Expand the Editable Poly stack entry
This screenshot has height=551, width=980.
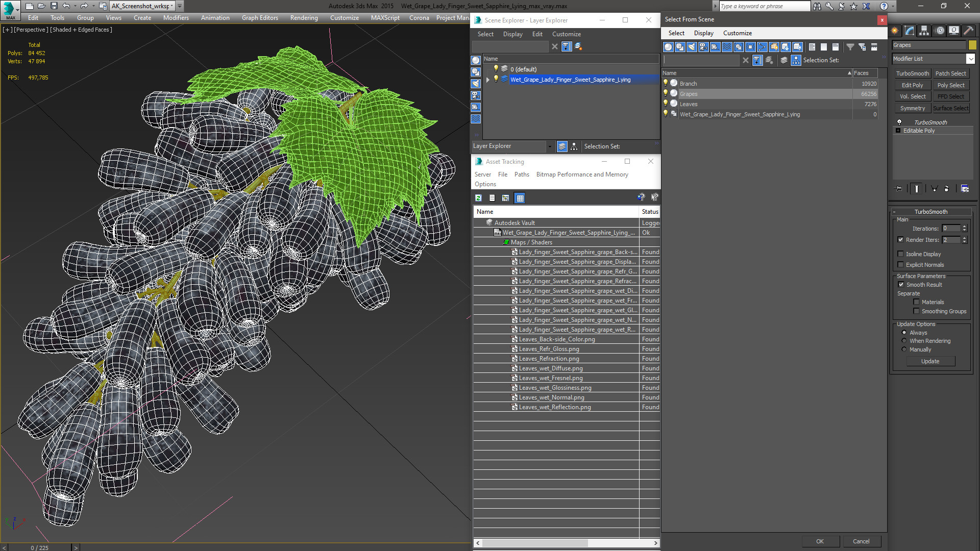click(898, 131)
